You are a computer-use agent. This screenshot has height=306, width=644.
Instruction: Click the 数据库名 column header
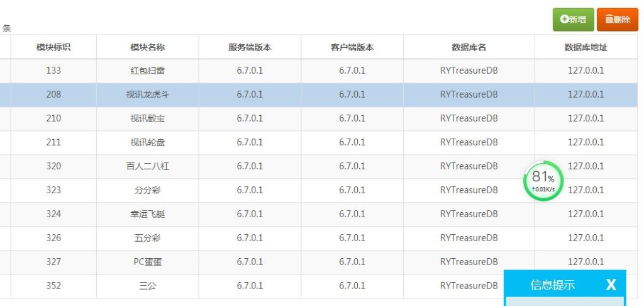tap(469, 47)
